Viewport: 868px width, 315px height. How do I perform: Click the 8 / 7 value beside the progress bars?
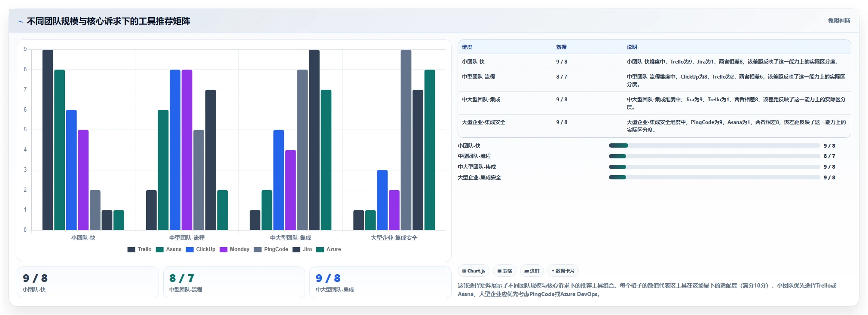coord(829,156)
